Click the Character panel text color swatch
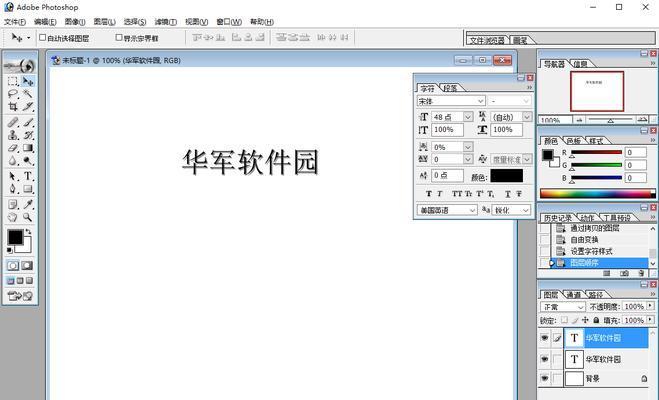659x400 pixels. [506, 176]
